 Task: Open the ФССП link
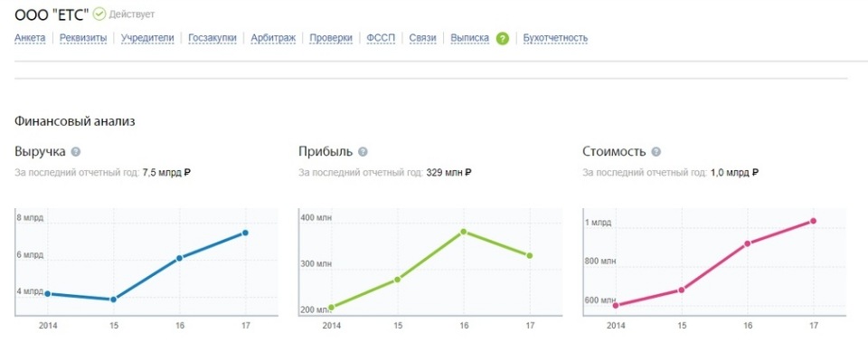[x=381, y=38]
